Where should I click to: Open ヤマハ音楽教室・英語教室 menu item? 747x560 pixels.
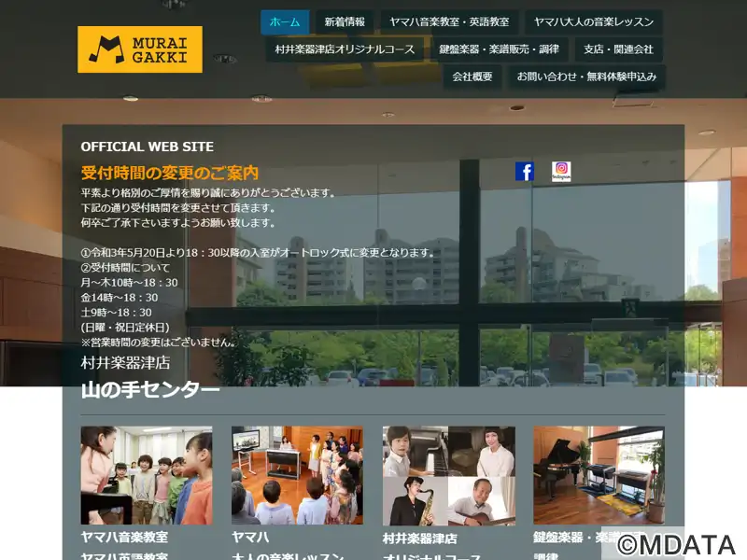pyautogui.click(x=449, y=21)
